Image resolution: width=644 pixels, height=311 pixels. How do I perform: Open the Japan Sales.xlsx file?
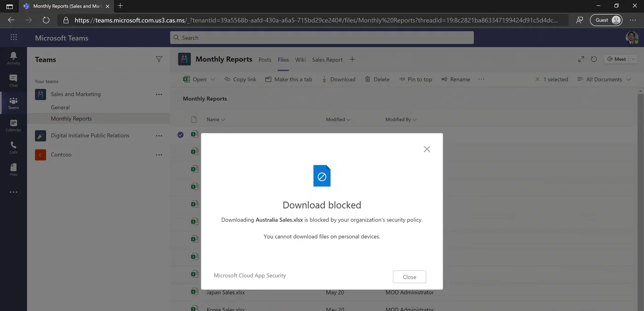click(x=225, y=293)
